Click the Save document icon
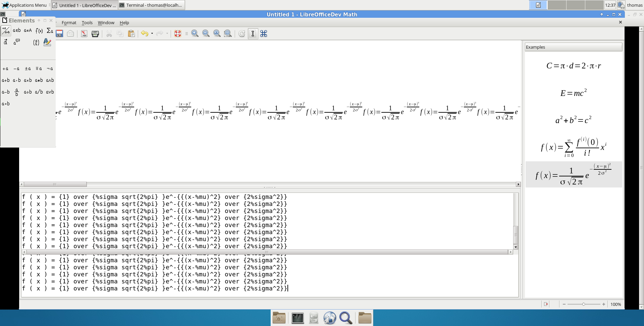The width and height of the screenshot is (644, 326). 60,34
